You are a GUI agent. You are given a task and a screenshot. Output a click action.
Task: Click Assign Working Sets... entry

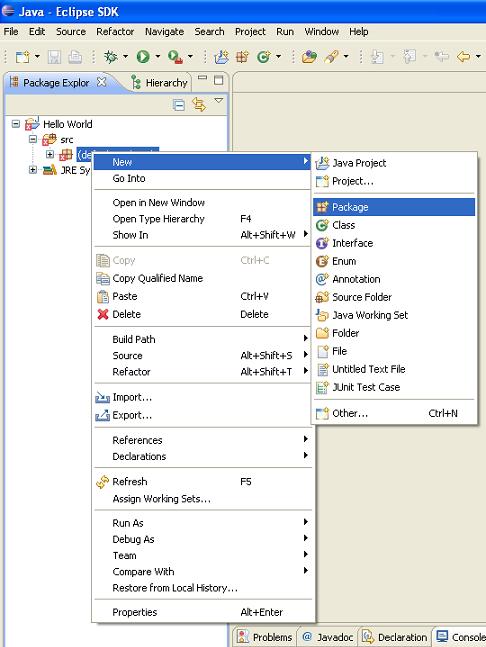coord(202,499)
